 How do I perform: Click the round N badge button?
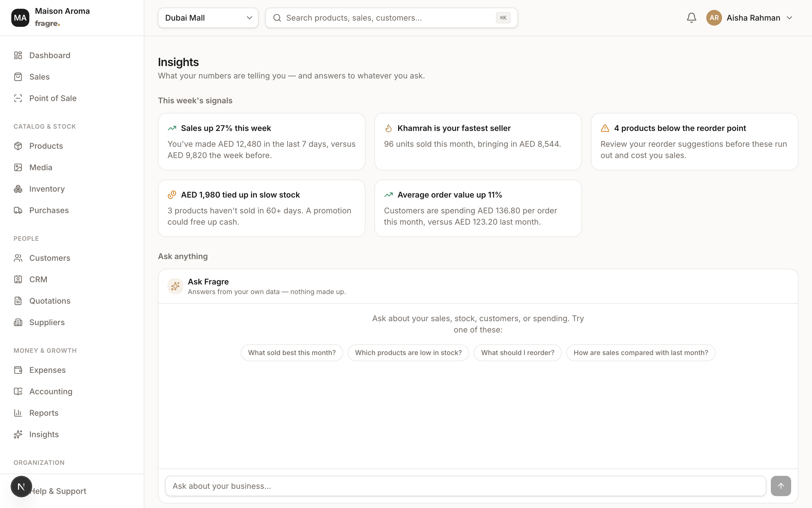[21, 487]
